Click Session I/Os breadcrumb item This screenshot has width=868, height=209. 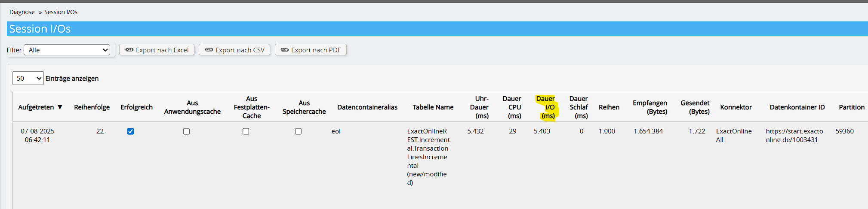(61, 12)
